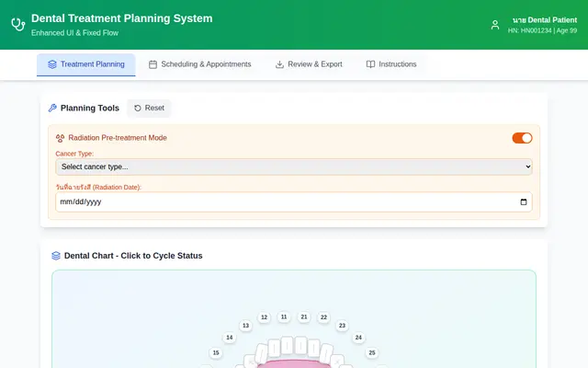Click the Reset button
Image resolution: width=588 pixels, height=368 pixels.
[x=149, y=109]
